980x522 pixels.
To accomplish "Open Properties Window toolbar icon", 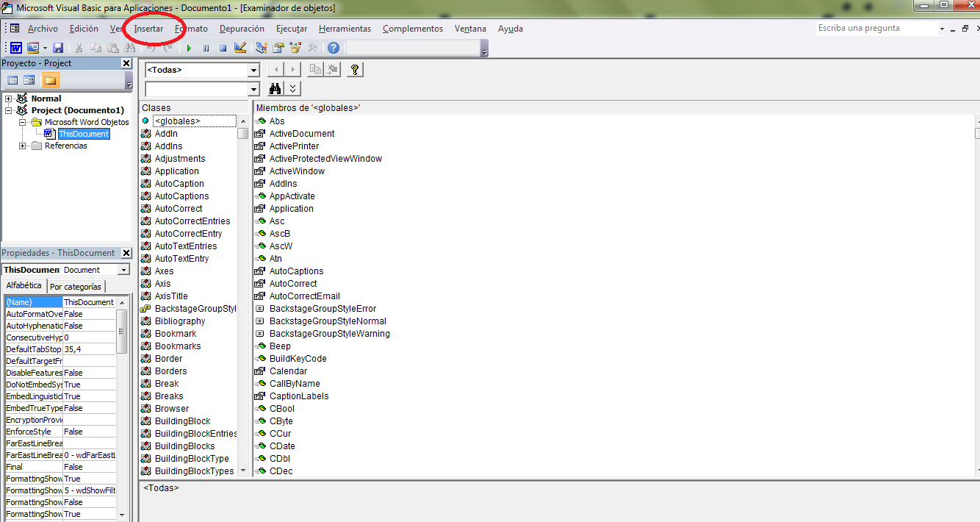I will pyautogui.click(x=278, y=48).
